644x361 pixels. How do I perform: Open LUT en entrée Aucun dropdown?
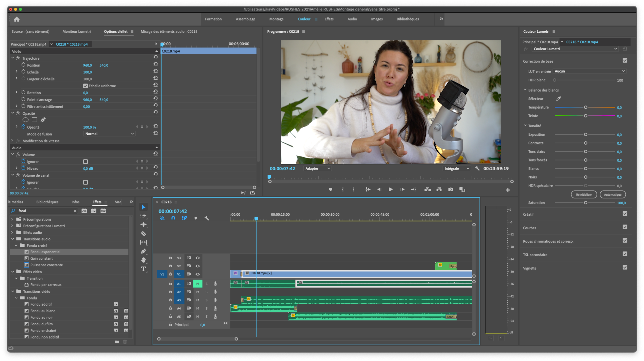pyautogui.click(x=589, y=71)
